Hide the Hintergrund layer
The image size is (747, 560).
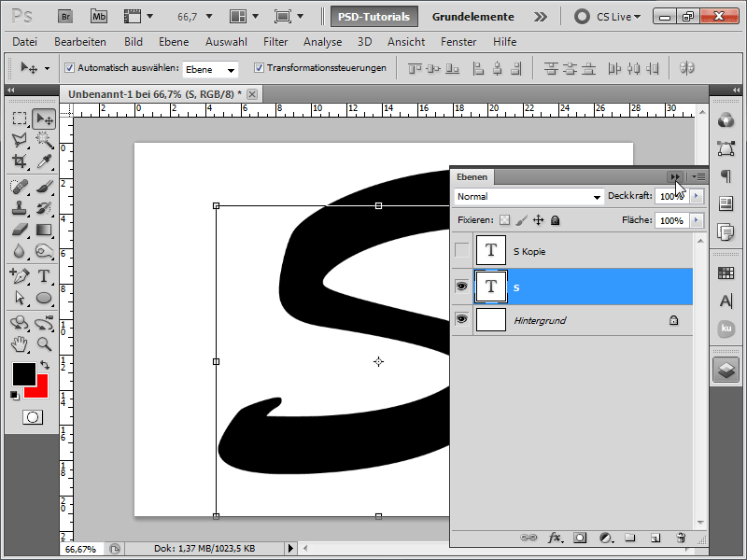click(x=461, y=318)
